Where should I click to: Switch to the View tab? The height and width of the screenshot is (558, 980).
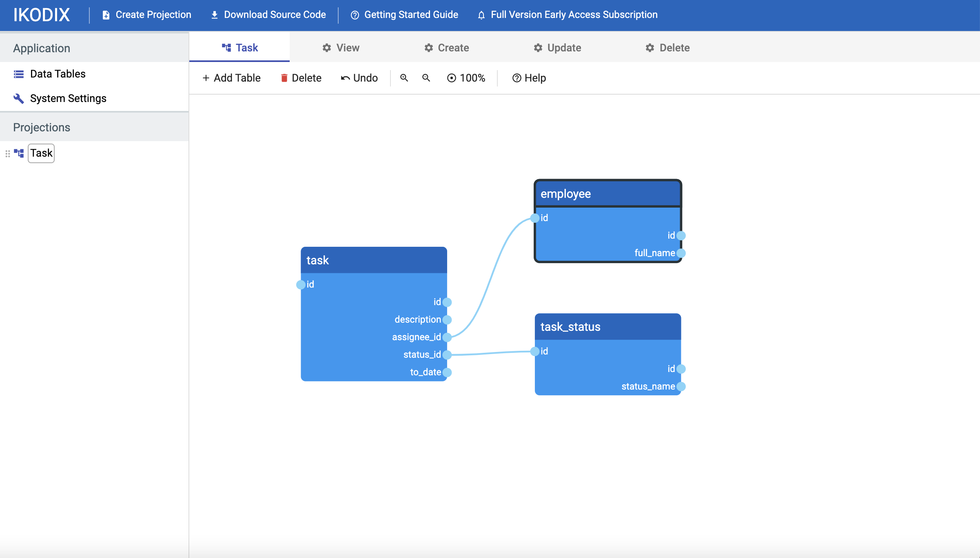click(341, 48)
